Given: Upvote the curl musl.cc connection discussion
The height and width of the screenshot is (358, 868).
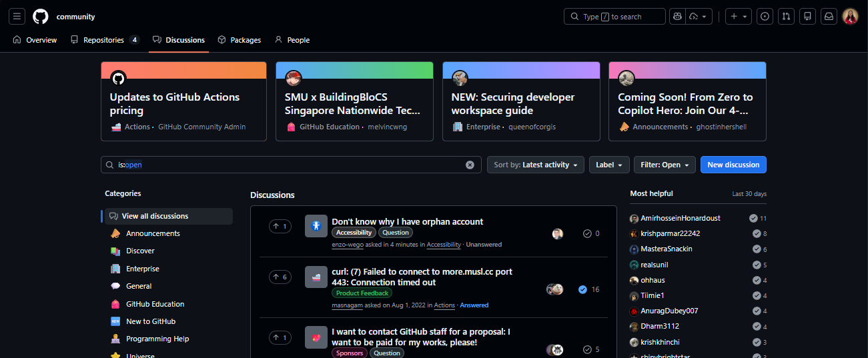Looking at the screenshot, I should click(280, 277).
